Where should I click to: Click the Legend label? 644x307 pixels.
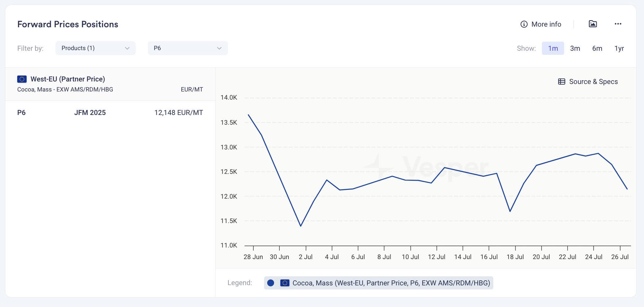240,283
